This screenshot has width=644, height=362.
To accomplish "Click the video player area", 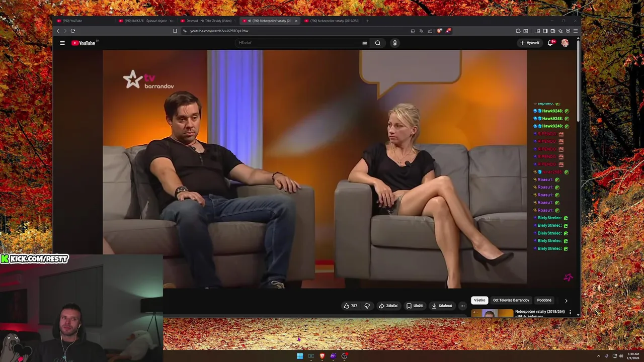I will (314, 169).
